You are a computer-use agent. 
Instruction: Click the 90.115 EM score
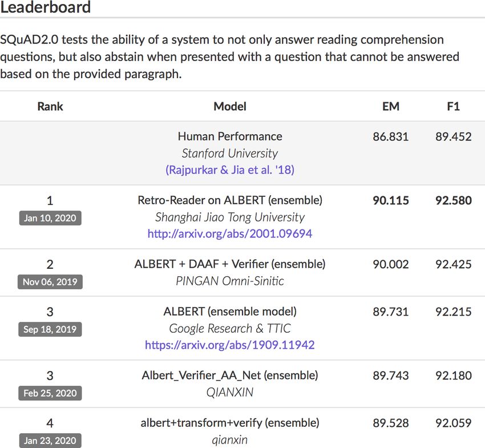[x=391, y=200]
